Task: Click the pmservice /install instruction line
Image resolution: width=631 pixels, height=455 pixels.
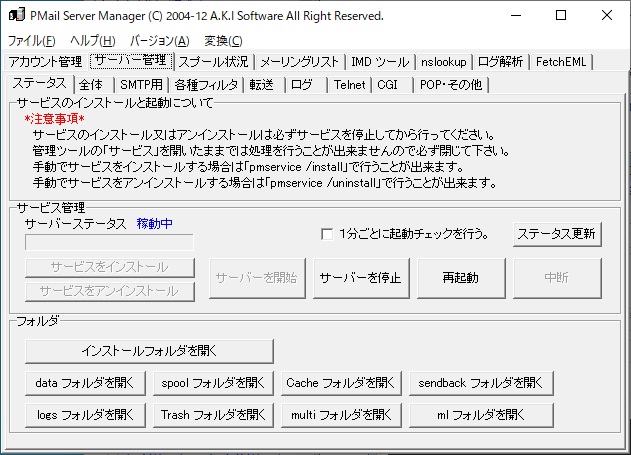Action: [x=248, y=167]
